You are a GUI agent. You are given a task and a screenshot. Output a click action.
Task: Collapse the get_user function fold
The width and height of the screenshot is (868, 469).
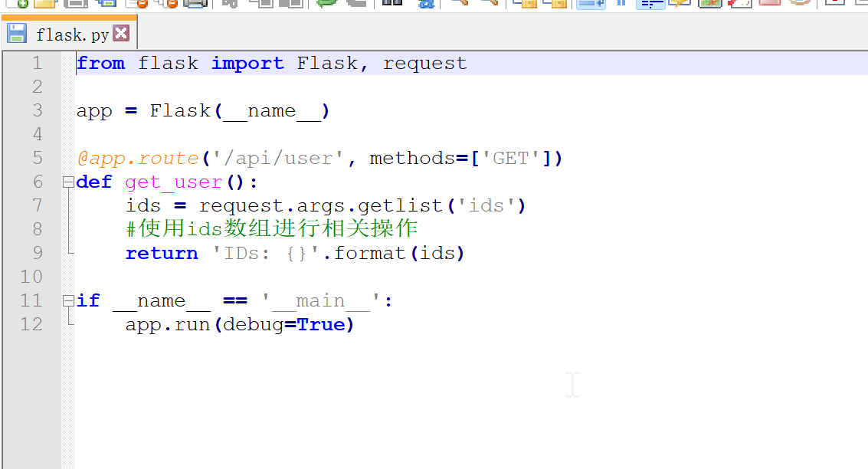click(68, 182)
